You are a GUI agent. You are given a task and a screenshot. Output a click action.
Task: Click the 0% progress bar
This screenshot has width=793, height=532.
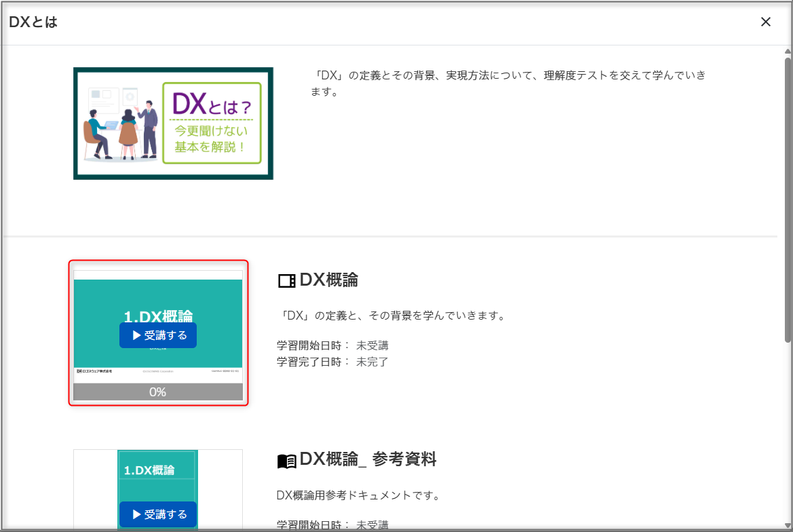[x=158, y=392]
